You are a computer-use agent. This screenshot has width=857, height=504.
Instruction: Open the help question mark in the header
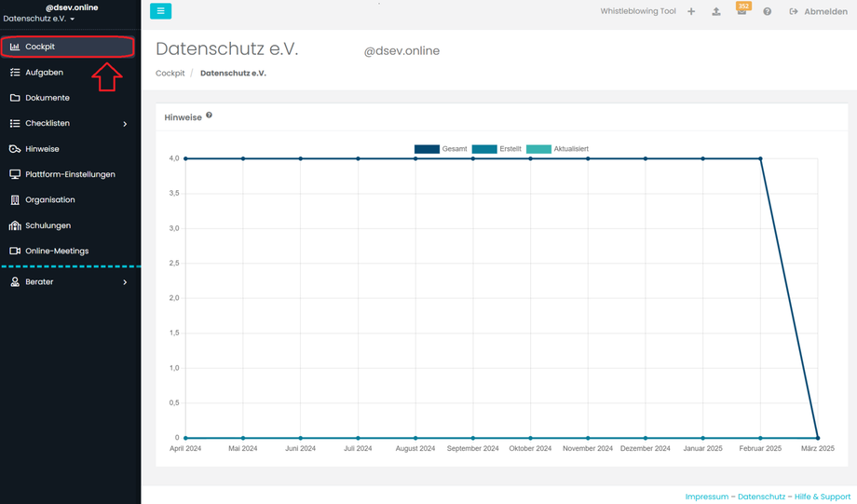point(768,12)
